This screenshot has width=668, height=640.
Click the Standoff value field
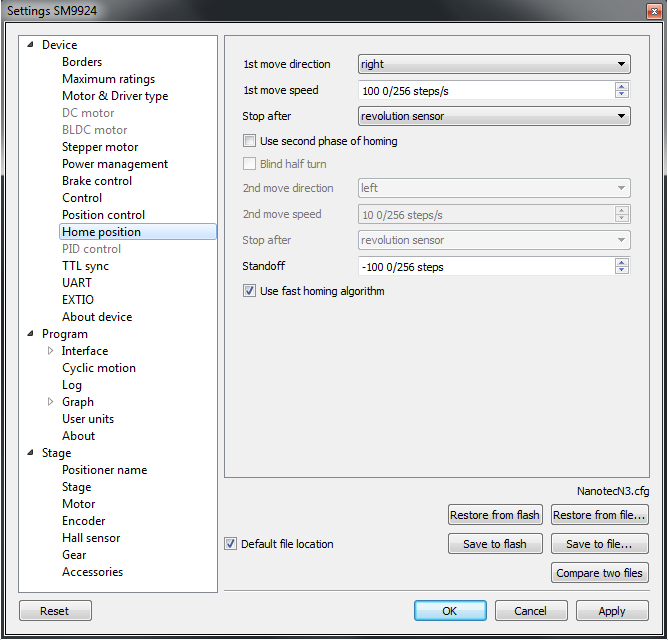pos(486,266)
